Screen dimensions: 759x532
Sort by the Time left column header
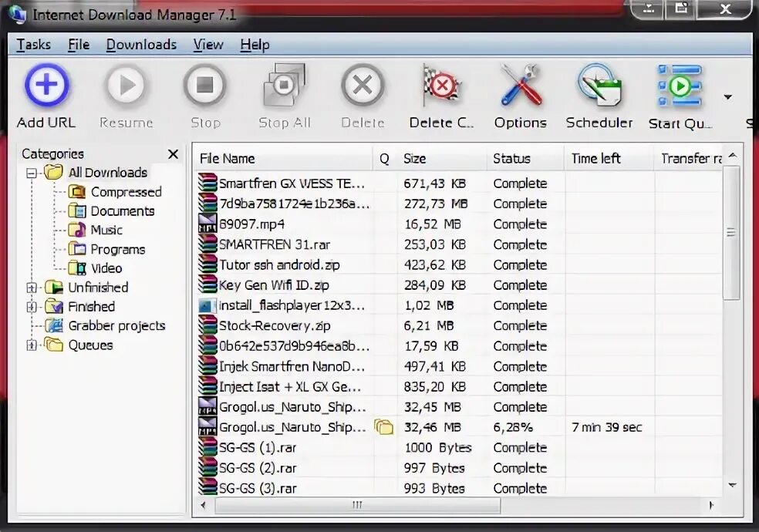point(610,159)
